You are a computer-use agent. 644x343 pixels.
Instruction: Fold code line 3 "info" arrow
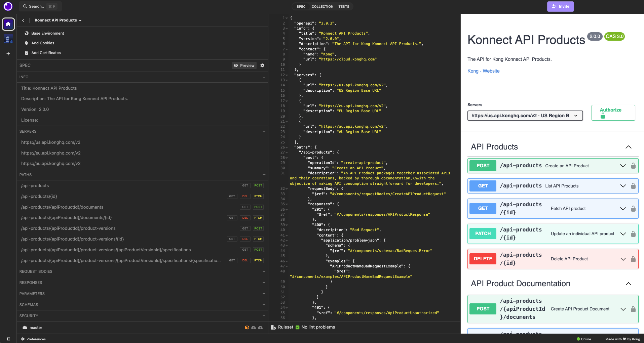pyautogui.click(x=287, y=29)
